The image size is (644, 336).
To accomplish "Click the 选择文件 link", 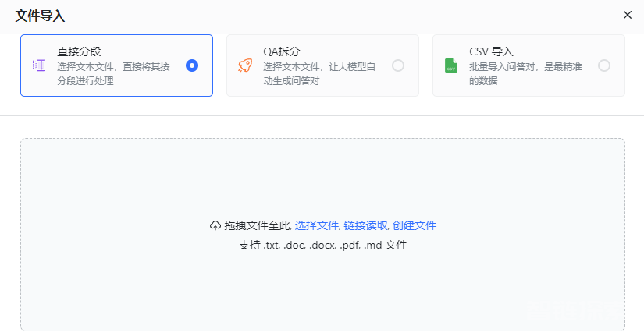I will (316, 225).
